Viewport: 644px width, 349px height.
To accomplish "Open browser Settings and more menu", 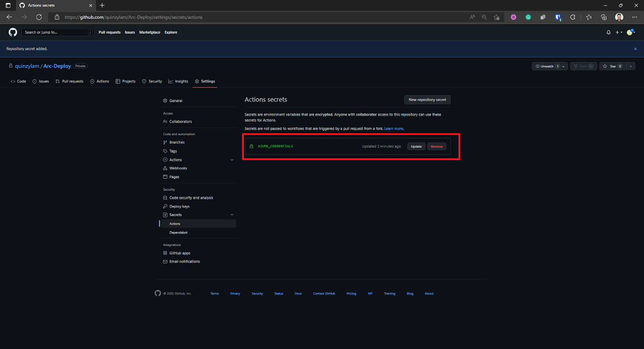I will pyautogui.click(x=635, y=17).
